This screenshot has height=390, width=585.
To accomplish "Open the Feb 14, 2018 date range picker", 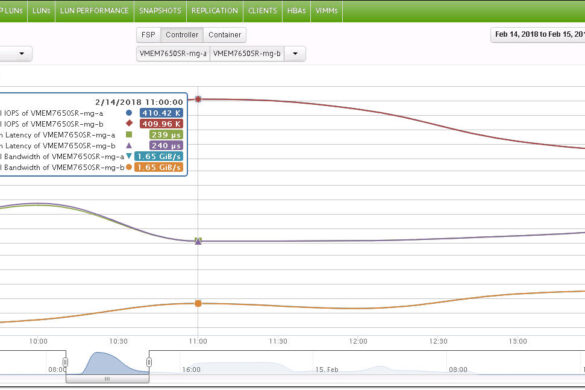I will click(538, 34).
